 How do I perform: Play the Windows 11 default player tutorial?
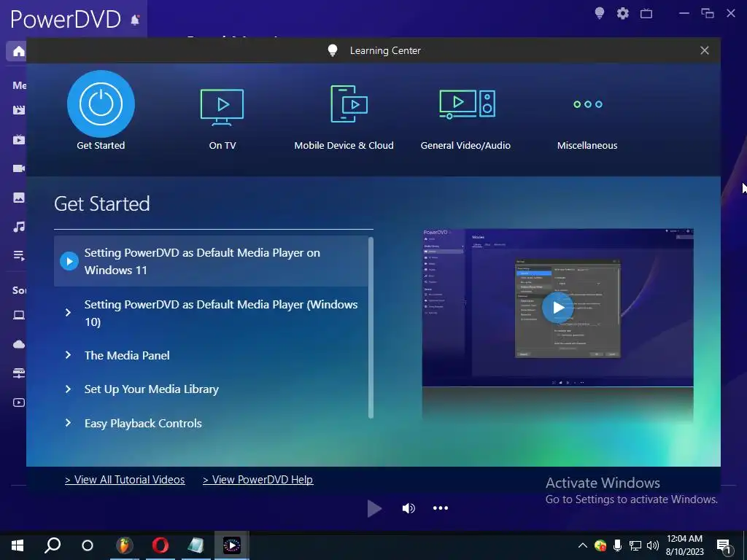click(x=69, y=261)
